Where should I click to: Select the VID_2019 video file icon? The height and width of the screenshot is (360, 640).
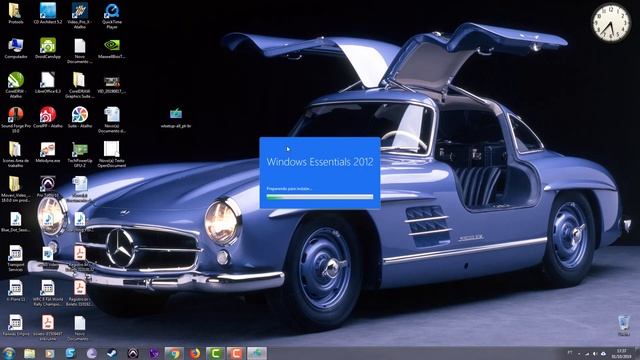coord(111,84)
